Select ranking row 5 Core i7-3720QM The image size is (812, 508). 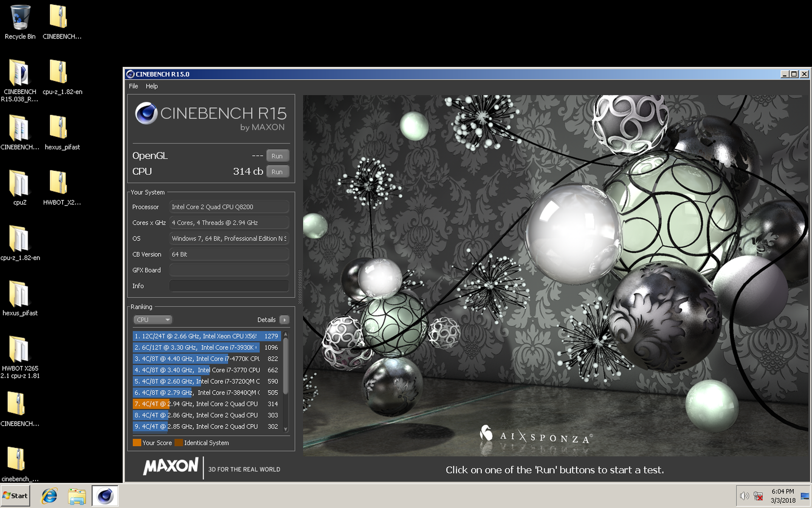(x=207, y=381)
